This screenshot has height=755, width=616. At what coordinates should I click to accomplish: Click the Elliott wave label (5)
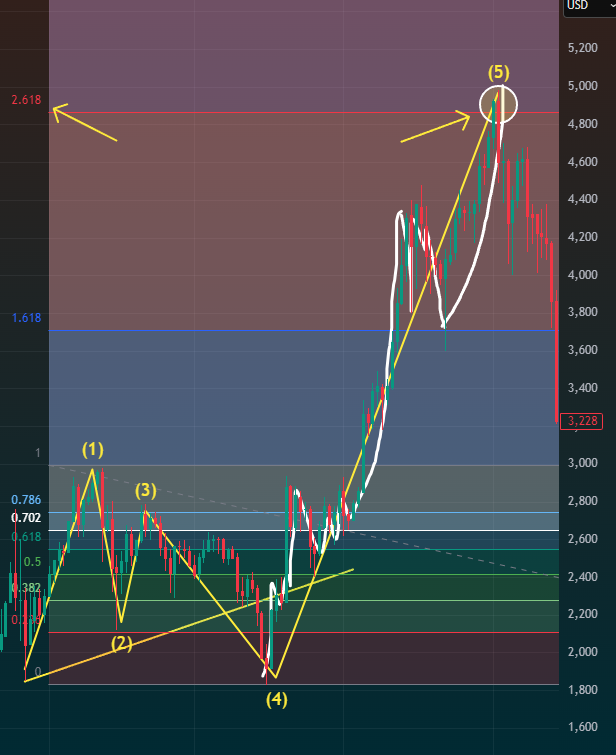pyautogui.click(x=498, y=72)
